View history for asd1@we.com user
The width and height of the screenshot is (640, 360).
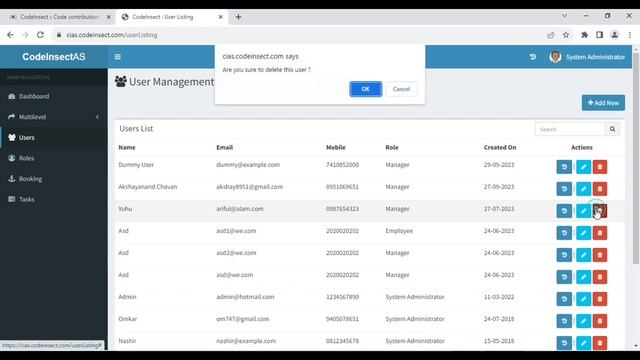click(x=564, y=233)
